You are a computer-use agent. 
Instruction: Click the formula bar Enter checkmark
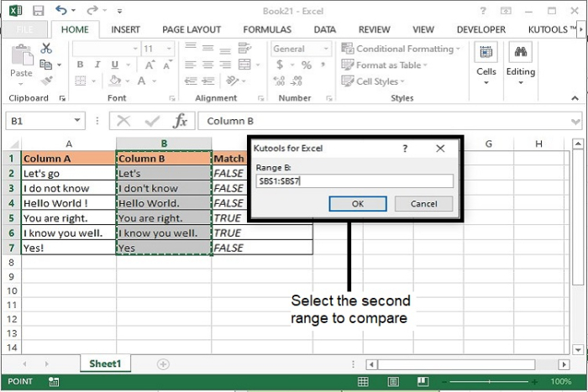(152, 121)
